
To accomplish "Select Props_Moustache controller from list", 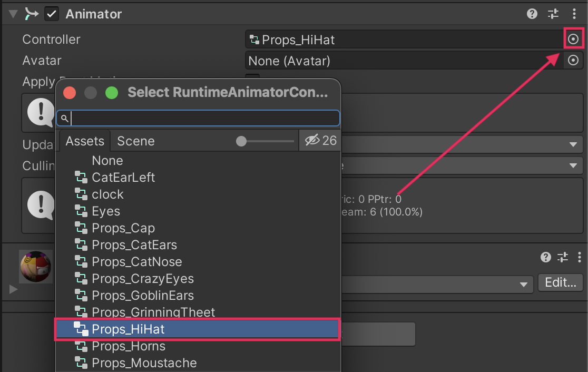I will pyautogui.click(x=144, y=363).
